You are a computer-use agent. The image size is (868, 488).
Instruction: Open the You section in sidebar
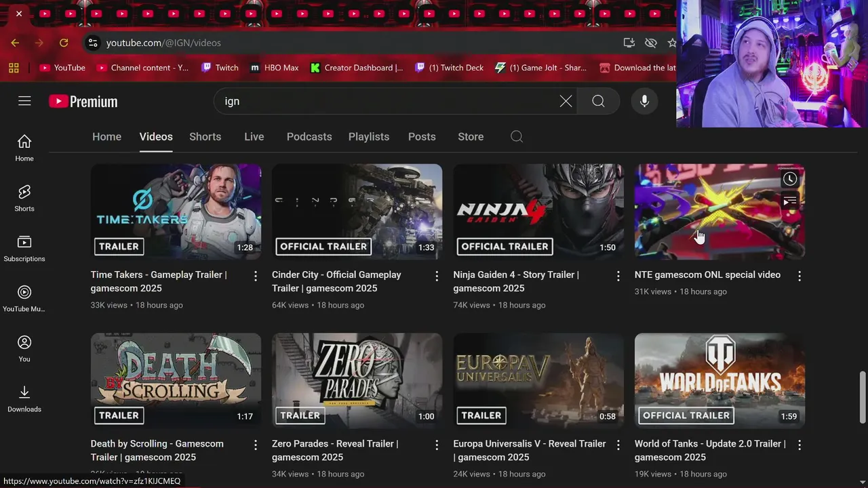pos(24,349)
